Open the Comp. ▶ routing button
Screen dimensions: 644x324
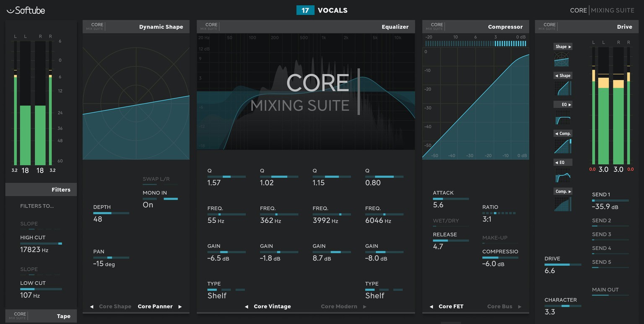point(563,191)
